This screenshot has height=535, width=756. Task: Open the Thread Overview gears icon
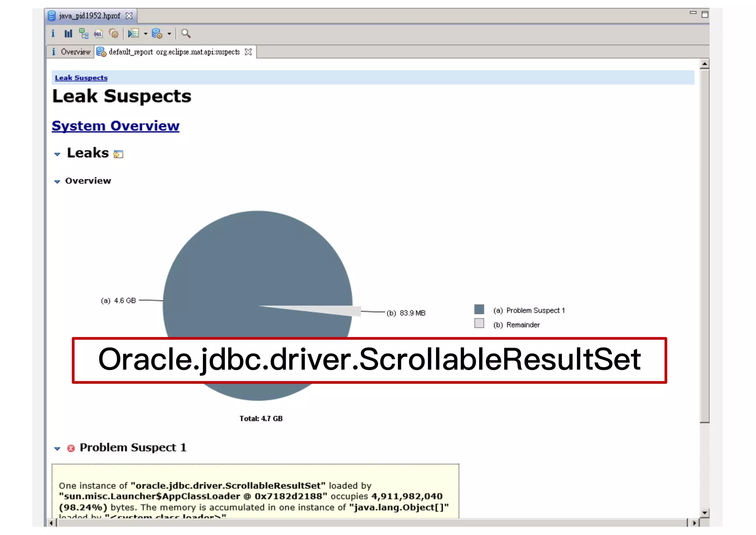[x=114, y=34]
